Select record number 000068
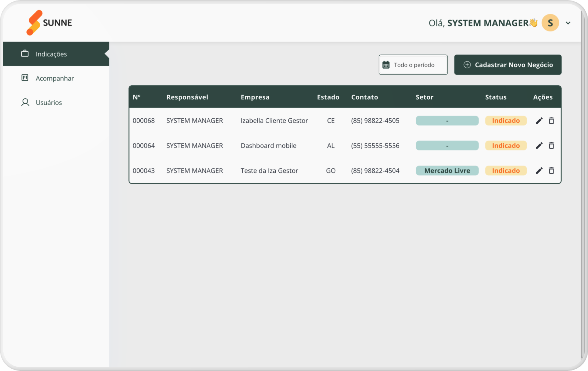 (144, 121)
